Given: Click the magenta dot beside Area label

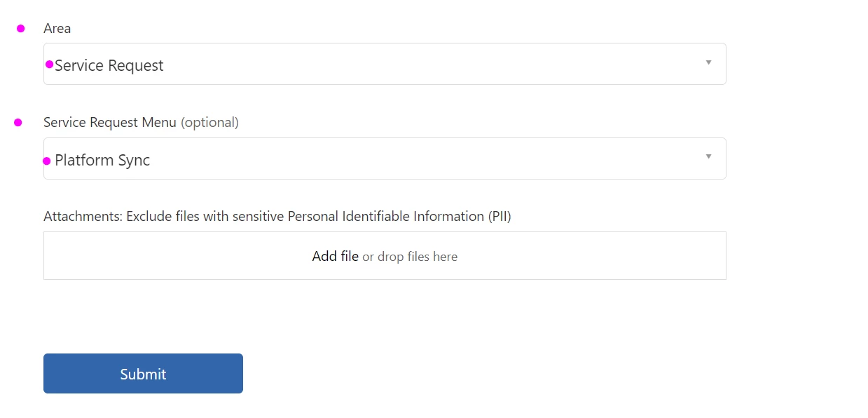Looking at the screenshot, I should 21,29.
